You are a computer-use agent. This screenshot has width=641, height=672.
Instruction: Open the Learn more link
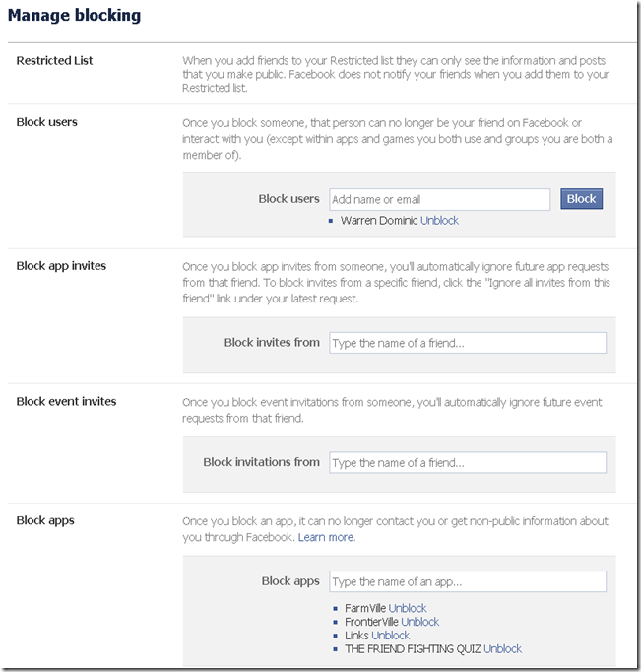326,537
